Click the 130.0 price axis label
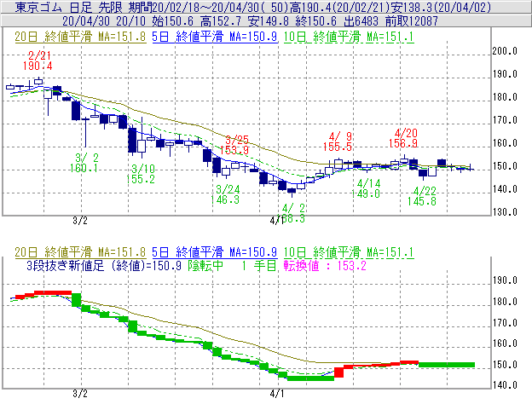 (x=505, y=212)
